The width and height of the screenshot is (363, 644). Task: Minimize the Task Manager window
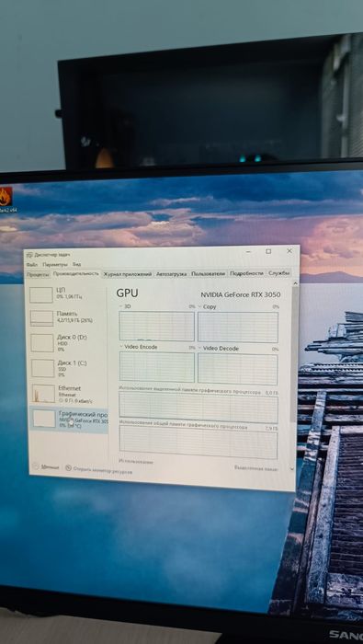[248, 251]
